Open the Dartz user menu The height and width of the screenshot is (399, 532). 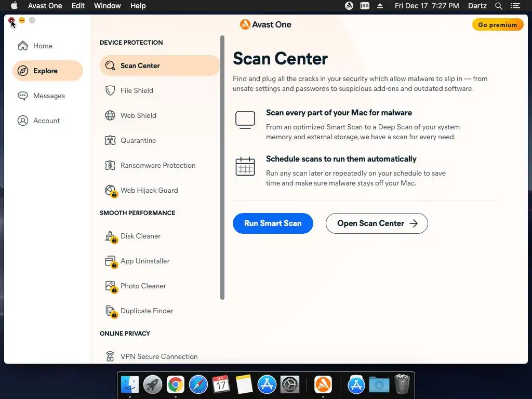click(477, 6)
